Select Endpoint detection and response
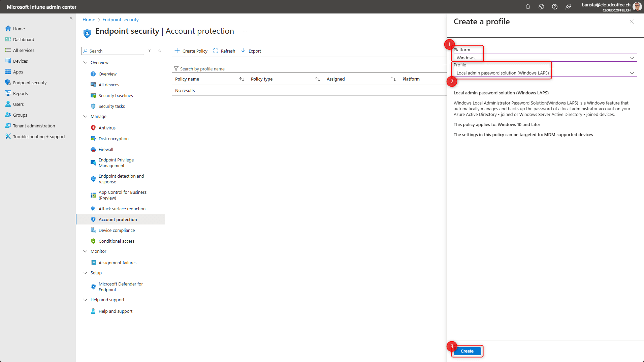 point(121,179)
